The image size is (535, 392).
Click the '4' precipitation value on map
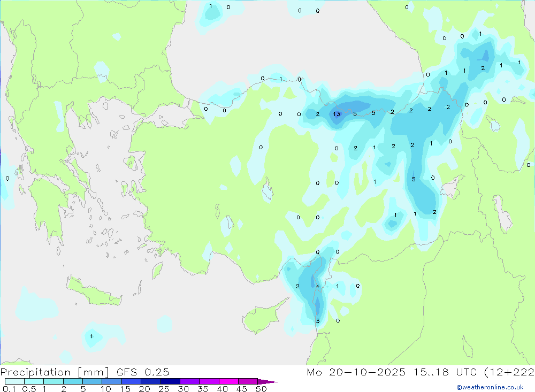pyautogui.click(x=318, y=286)
